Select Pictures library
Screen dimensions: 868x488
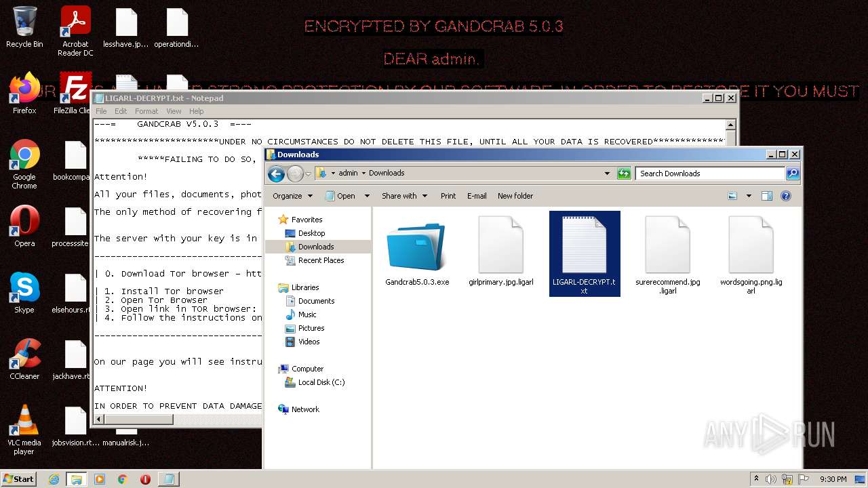(x=311, y=328)
